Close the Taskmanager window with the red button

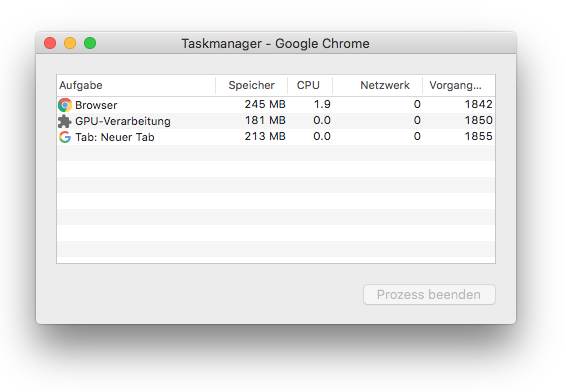50,43
